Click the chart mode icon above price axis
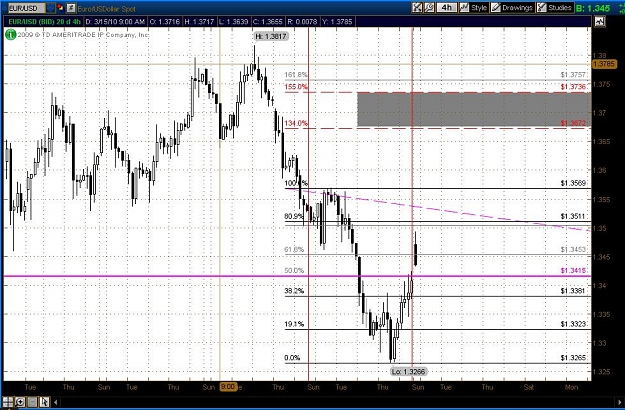The image size is (625, 410). coord(599,22)
